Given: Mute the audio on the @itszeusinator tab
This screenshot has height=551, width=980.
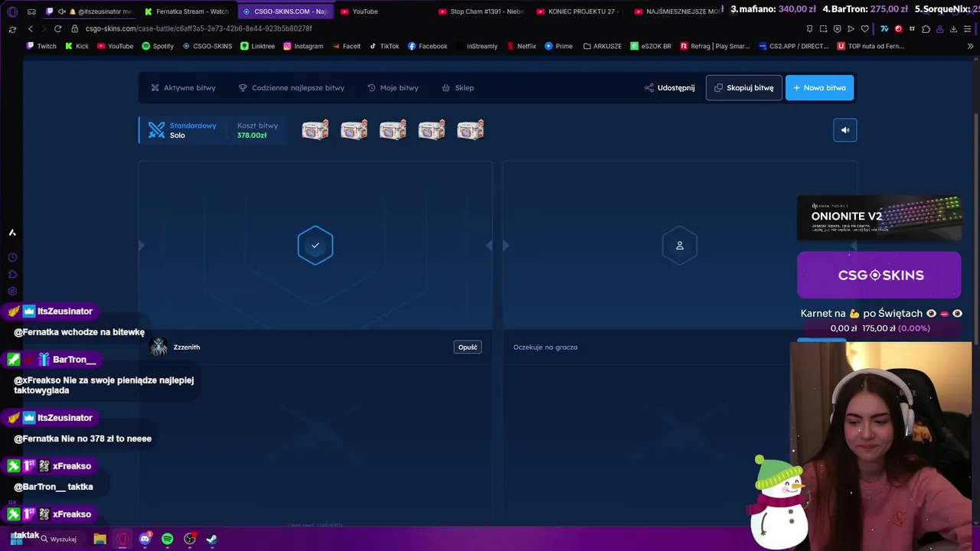Looking at the screenshot, I should pyautogui.click(x=62, y=11).
